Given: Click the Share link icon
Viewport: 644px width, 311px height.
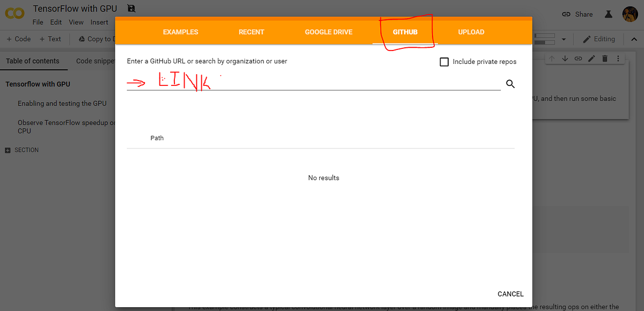Looking at the screenshot, I should tap(566, 15).
